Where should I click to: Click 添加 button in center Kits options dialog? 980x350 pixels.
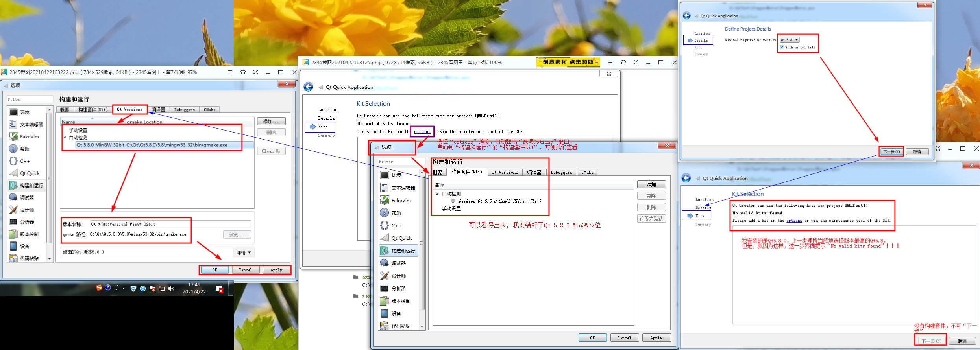651,184
